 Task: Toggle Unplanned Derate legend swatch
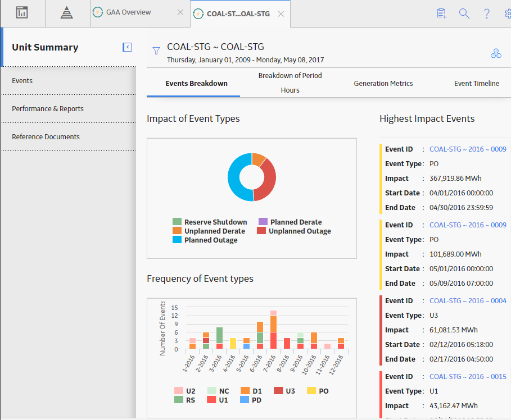[177, 231]
